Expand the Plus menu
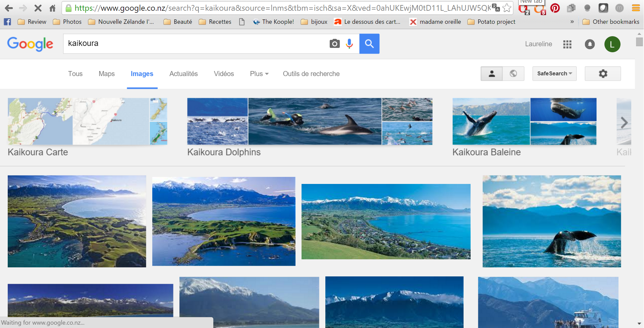The height and width of the screenshot is (328, 644). (x=259, y=74)
